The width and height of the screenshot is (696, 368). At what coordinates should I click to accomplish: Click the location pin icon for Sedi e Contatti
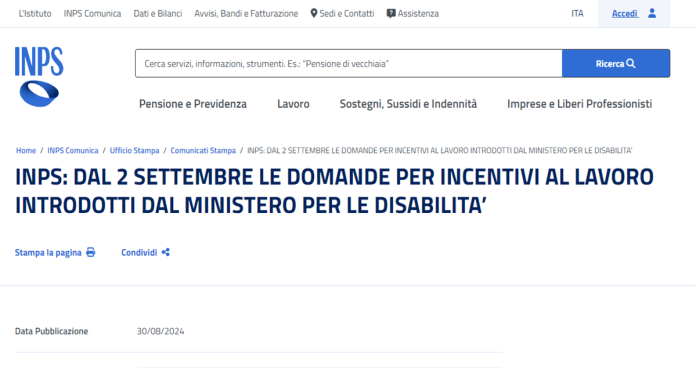(x=314, y=13)
